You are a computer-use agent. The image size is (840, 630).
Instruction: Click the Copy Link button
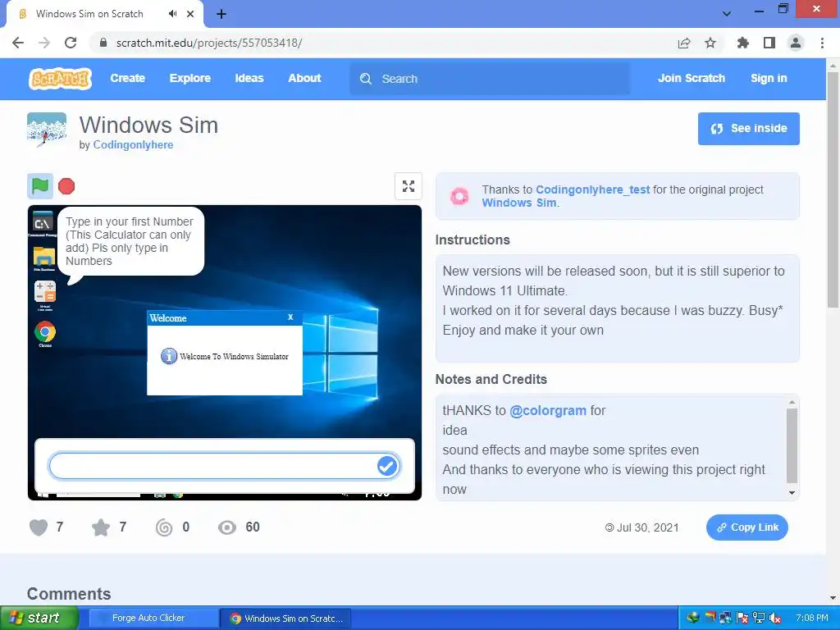[x=746, y=527]
